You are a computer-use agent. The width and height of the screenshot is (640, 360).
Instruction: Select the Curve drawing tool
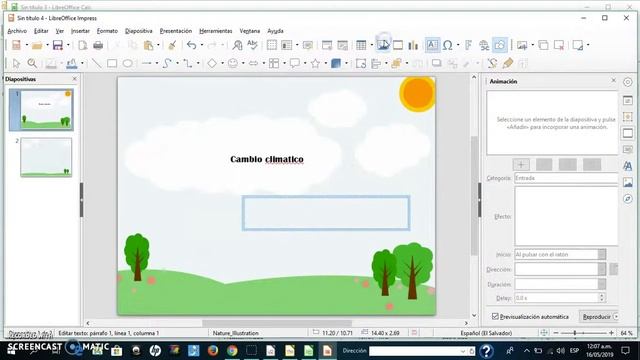167,63
